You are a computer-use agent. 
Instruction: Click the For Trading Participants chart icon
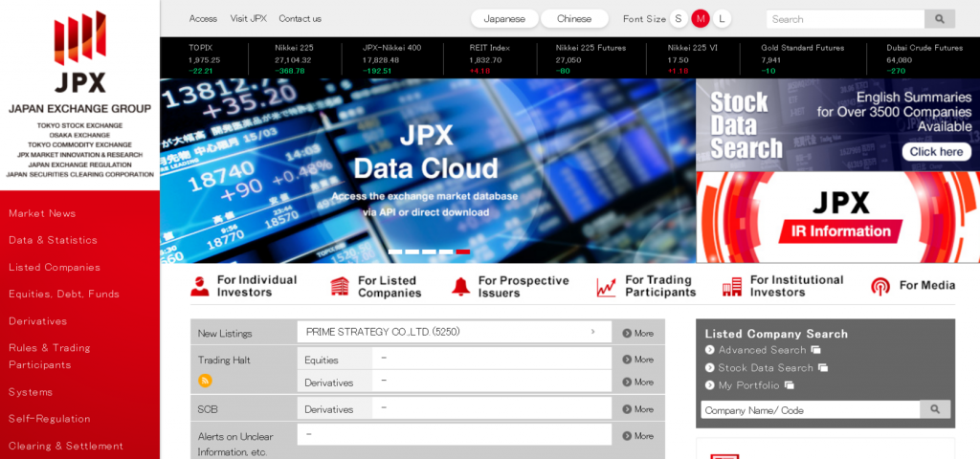(x=606, y=287)
